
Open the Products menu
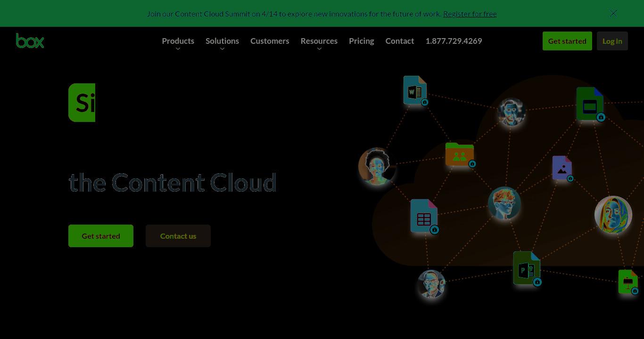tap(178, 41)
